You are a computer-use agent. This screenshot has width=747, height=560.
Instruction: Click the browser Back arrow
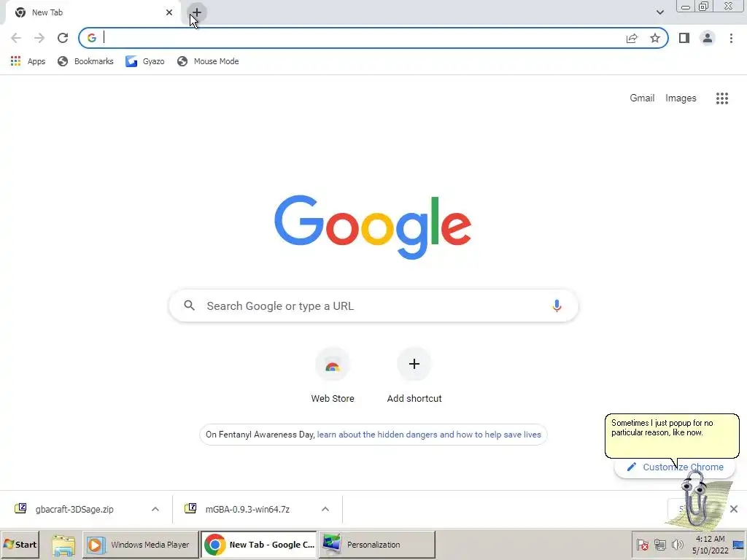[16, 38]
